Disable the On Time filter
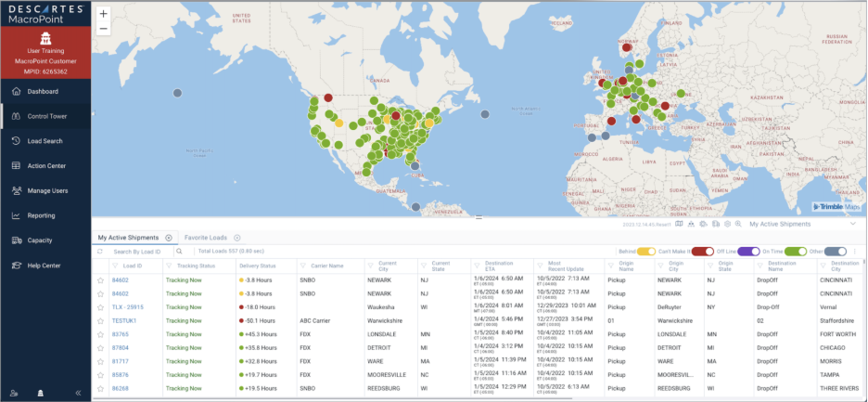868x402 pixels. [x=796, y=252]
